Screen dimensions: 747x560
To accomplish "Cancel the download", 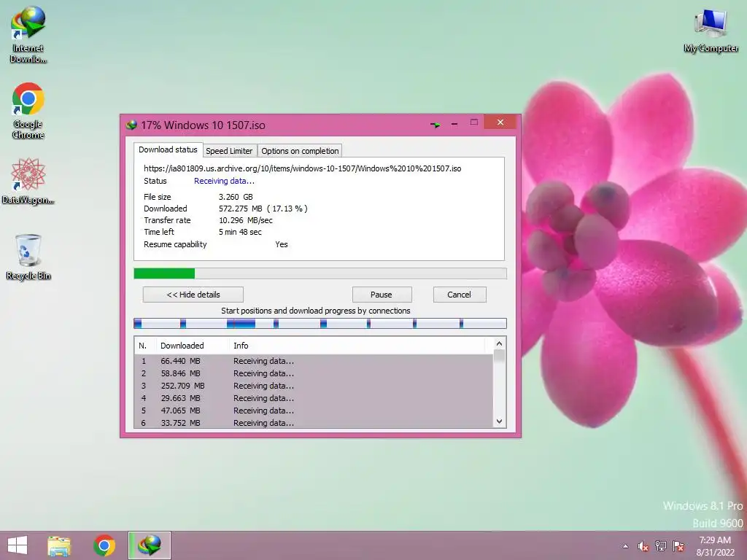I will pos(460,295).
